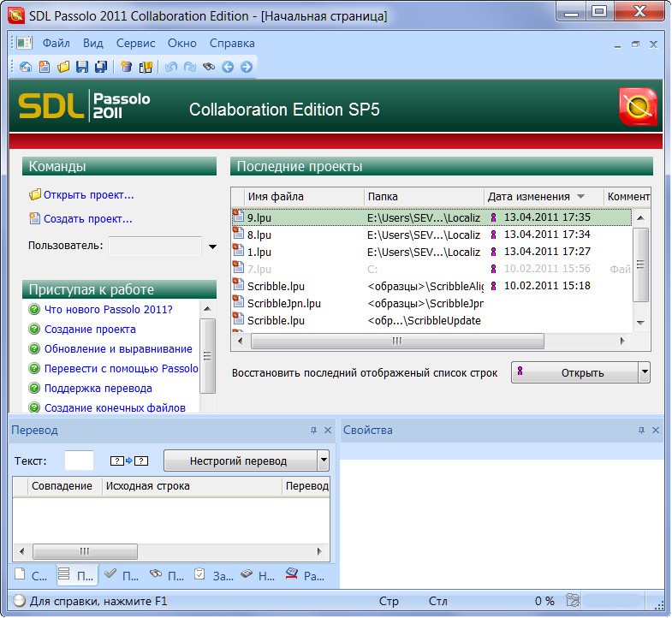
Task: Click the pink user icon in 8.lpu row
Action: 493,235
